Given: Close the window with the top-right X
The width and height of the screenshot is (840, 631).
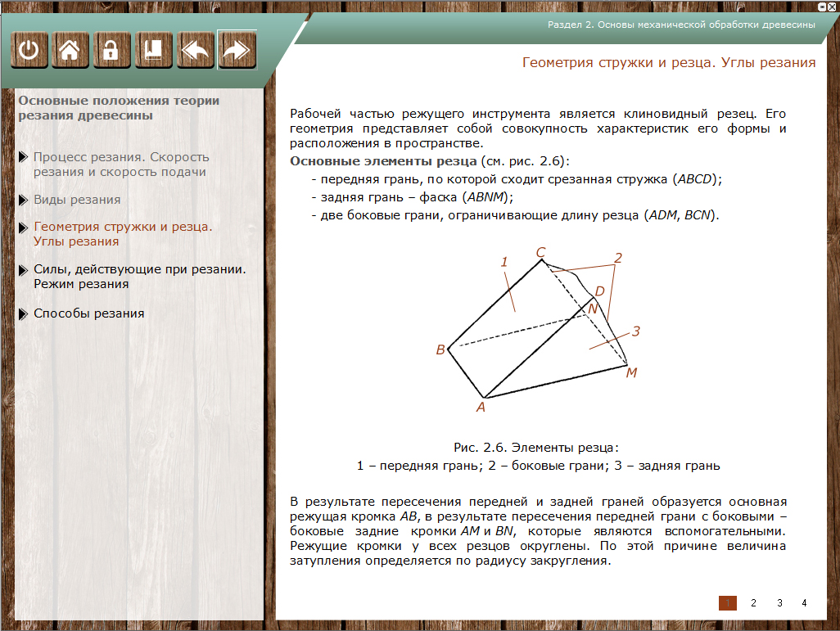Looking at the screenshot, I should click(833, 6).
